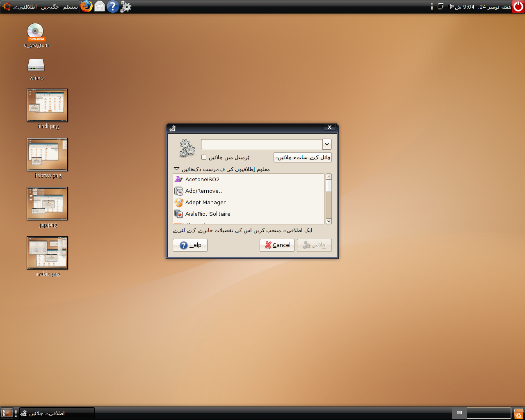Open the System menu in top panel
This screenshot has height=420, width=525.
[71, 7]
